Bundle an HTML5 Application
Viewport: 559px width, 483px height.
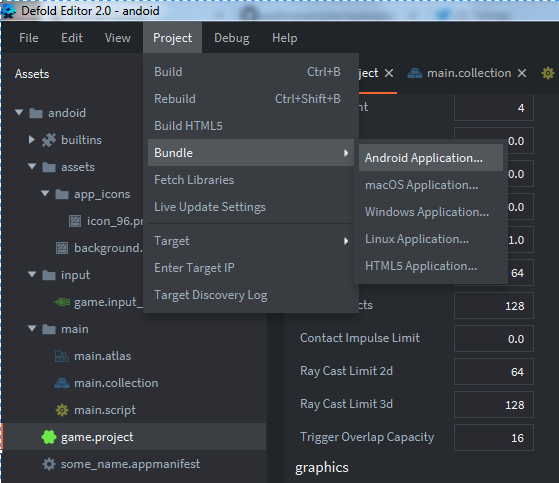(x=431, y=266)
